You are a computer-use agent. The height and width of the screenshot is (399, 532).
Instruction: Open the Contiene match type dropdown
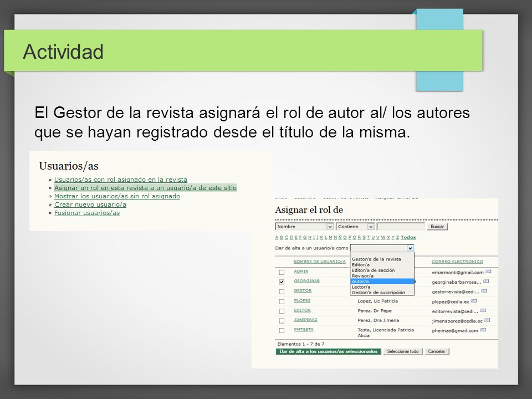pos(355,226)
